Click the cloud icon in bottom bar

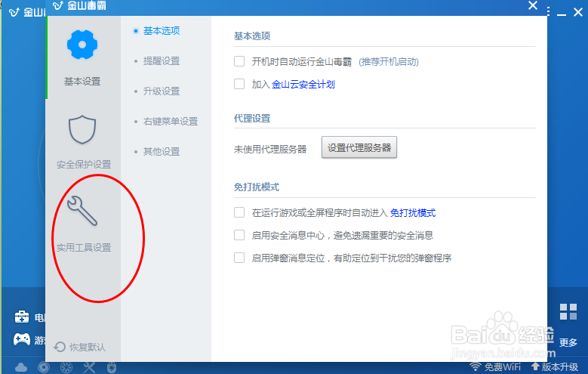[x=21, y=367]
